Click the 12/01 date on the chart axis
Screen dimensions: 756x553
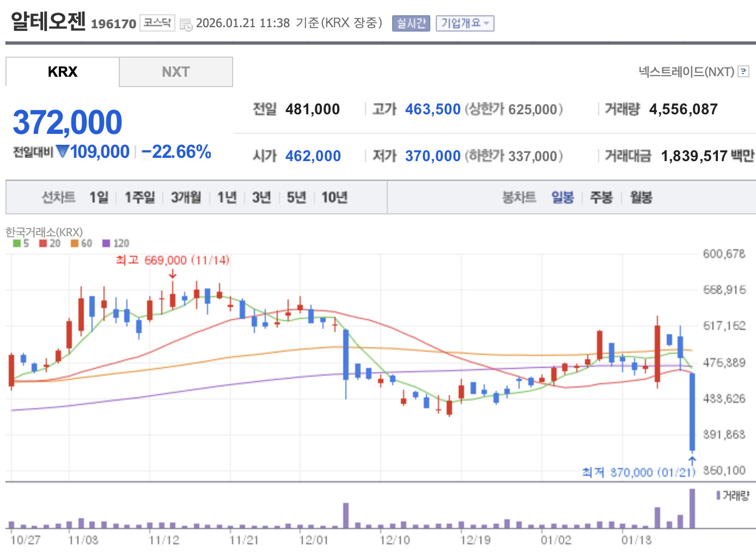[x=314, y=540]
